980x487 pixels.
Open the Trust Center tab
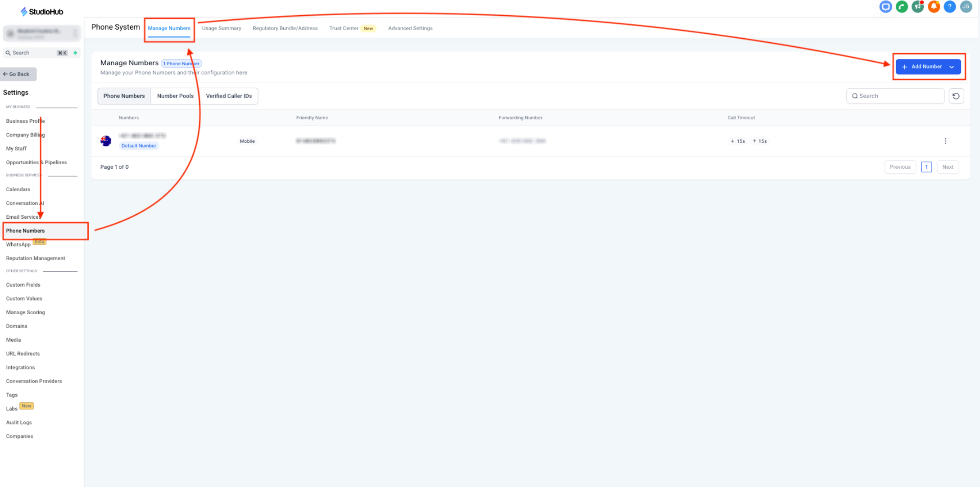coord(345,28)
